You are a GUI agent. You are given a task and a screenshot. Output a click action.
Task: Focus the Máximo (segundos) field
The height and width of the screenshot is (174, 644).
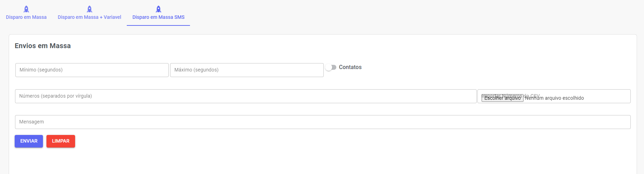[247, 70]
